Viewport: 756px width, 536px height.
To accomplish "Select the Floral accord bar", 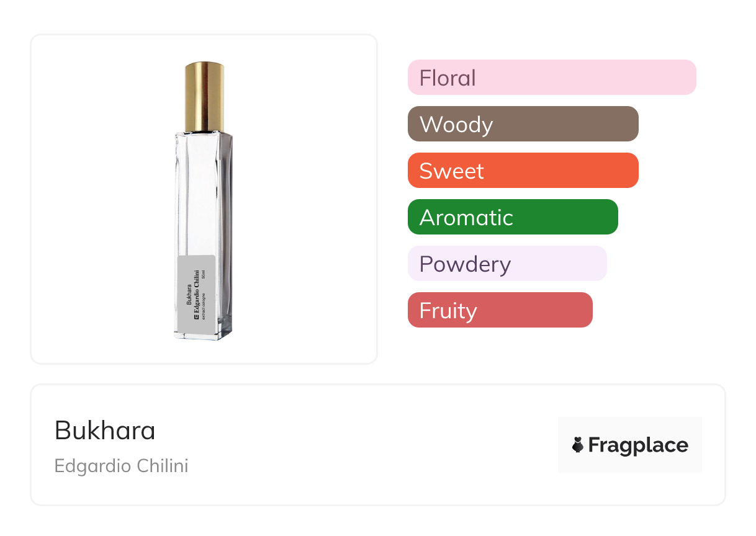I will (x=551, y=78).
